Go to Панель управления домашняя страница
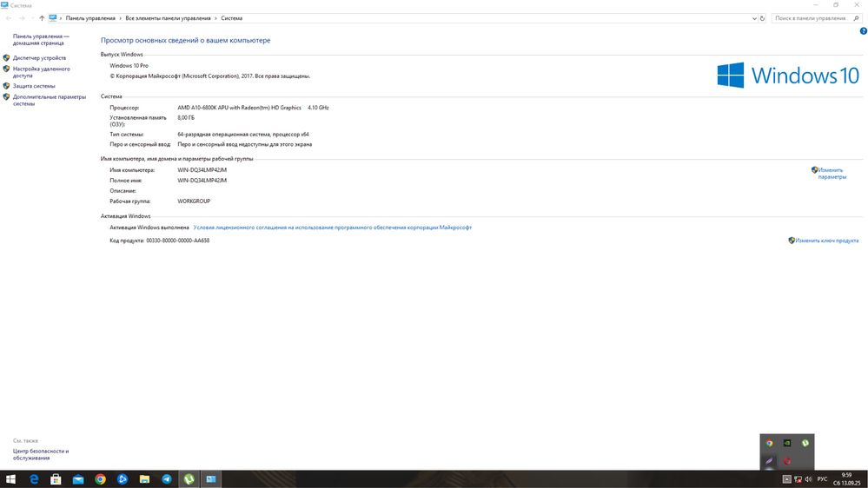Image resolution: width=868 pixels, height=488 pixels. (x=41, y=39)
